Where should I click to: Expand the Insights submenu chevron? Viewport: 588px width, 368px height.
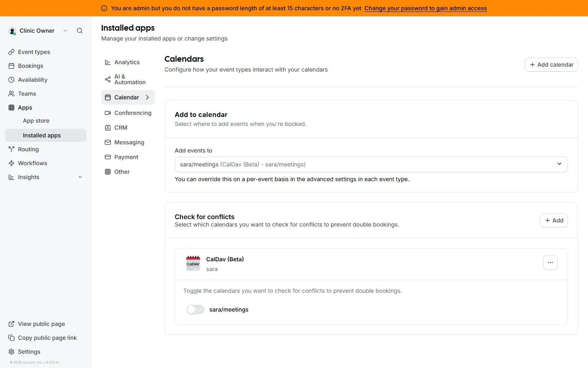[x=80, y=177]
